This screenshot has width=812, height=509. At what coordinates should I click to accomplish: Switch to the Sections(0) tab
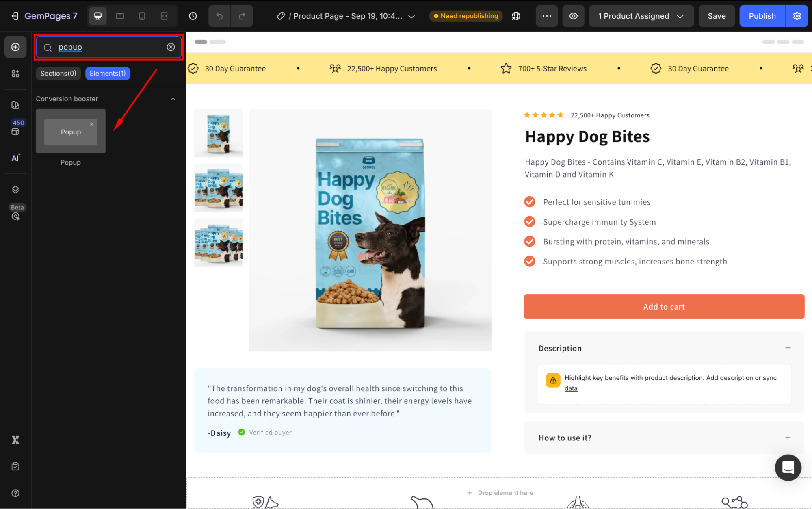[x=58, y=74]
